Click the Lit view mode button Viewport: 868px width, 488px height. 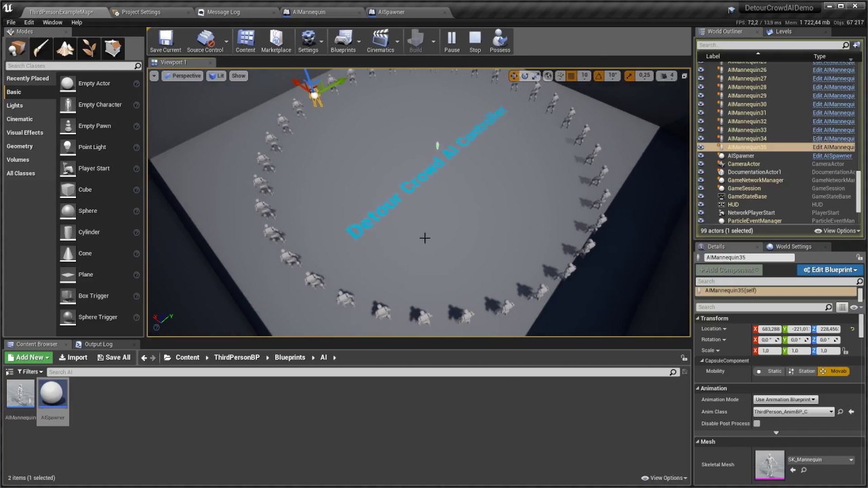[217, 76]
